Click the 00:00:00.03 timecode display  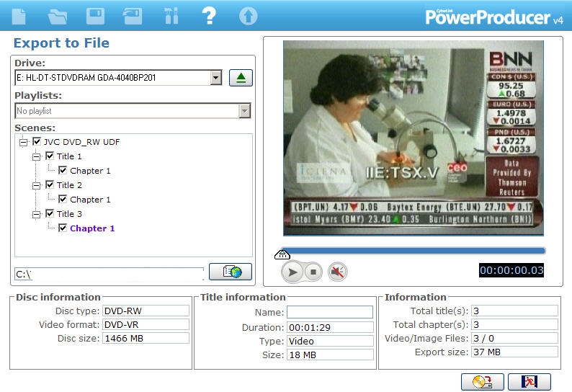pos(511,270)
